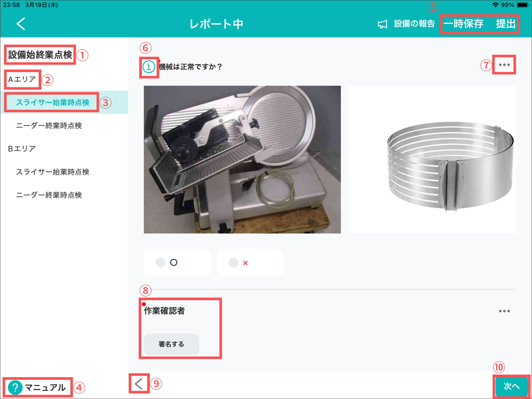532x399 pixels.
Task: Click the 一時保存 button
Action: coord(463,24)
